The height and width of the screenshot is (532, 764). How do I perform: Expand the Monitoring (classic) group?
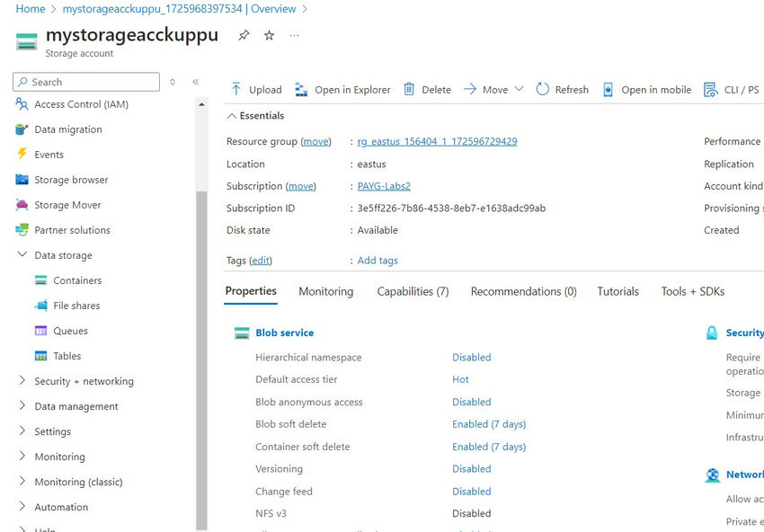point(22,481)
